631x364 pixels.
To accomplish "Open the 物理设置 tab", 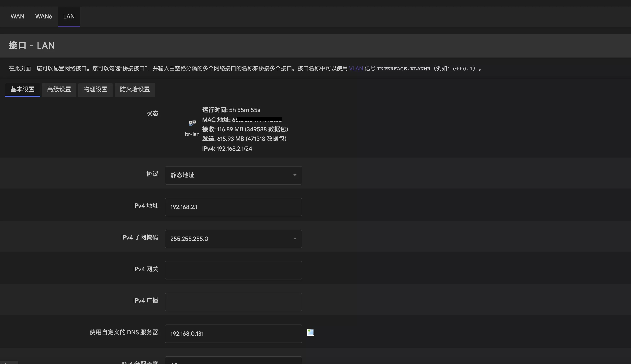I will 95,89.
